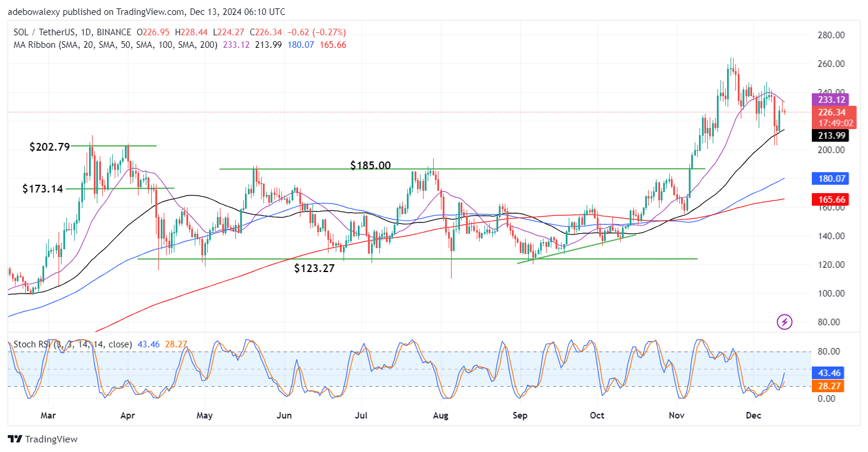Click the 100.00 price axis tick
868x452 pixels.
(x=831, y=294)
